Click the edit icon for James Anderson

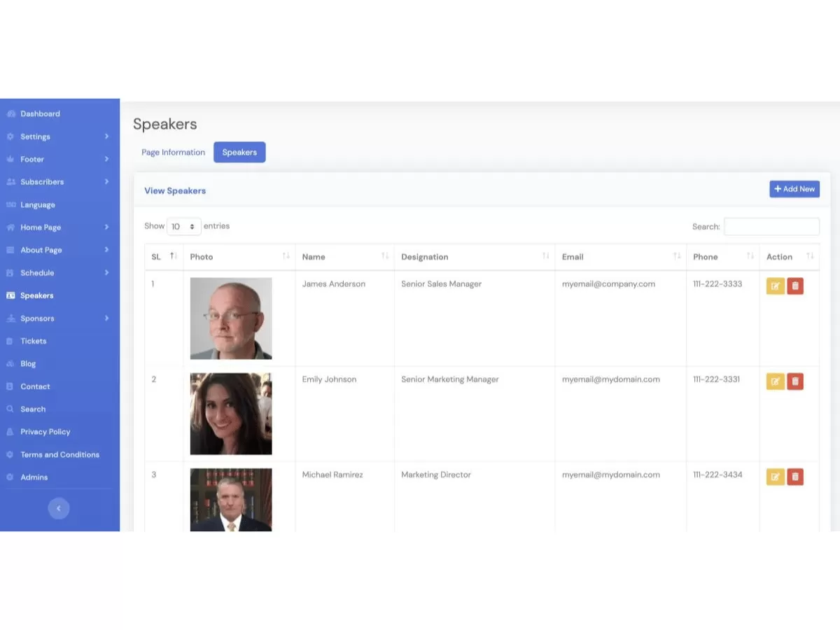pyautogui.click(x=775, y=286)
